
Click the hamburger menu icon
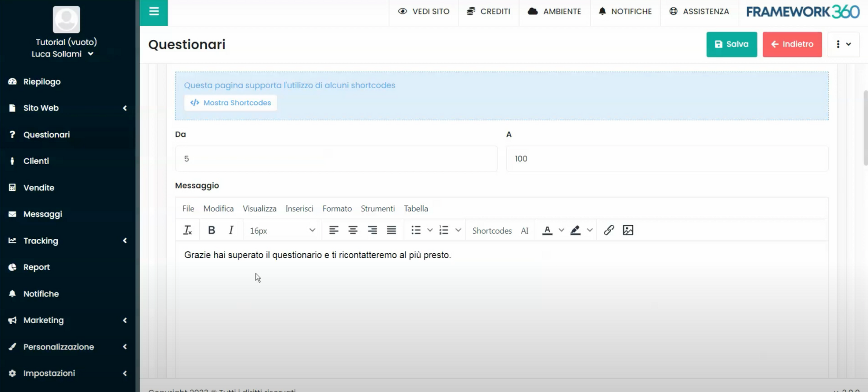(x=154, y=12)
